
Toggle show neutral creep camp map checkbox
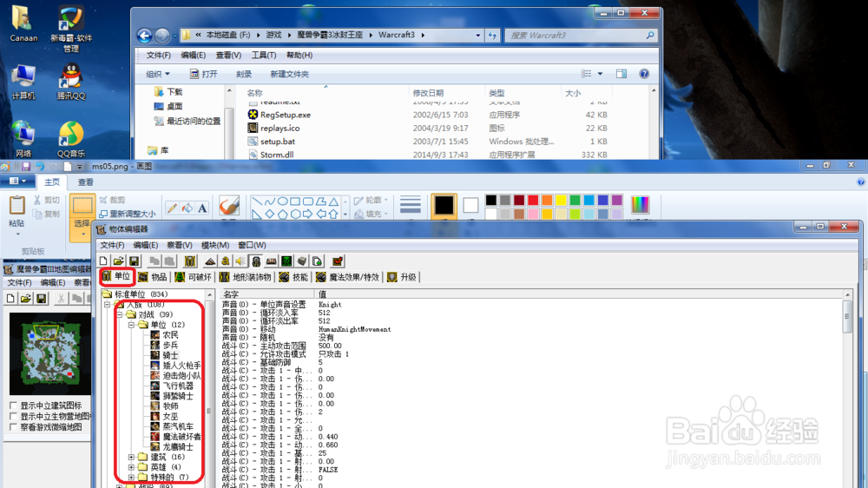click(x=13, y=416)
